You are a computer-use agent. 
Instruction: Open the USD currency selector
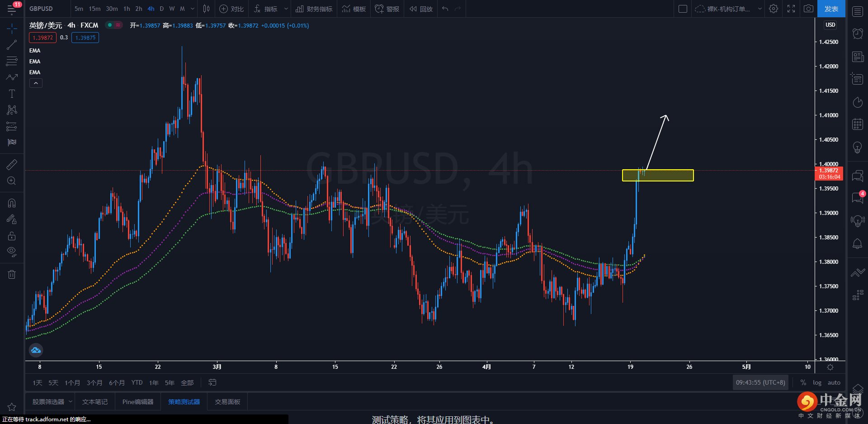pos(830,25)
